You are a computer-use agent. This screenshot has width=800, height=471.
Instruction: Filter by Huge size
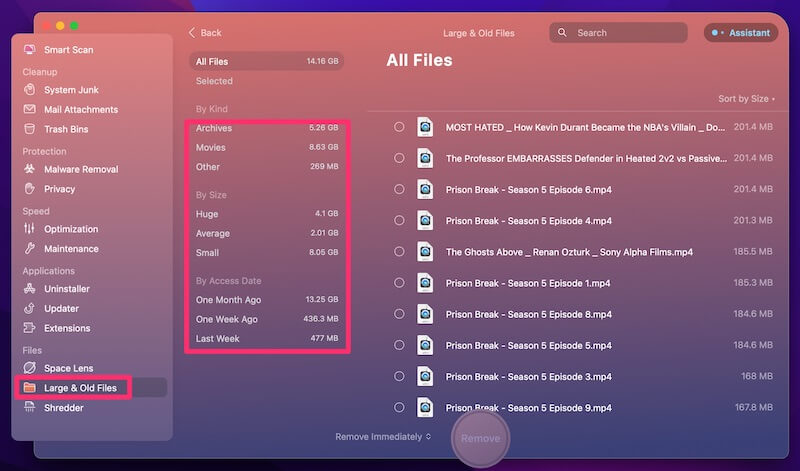[x=267, y=214]
